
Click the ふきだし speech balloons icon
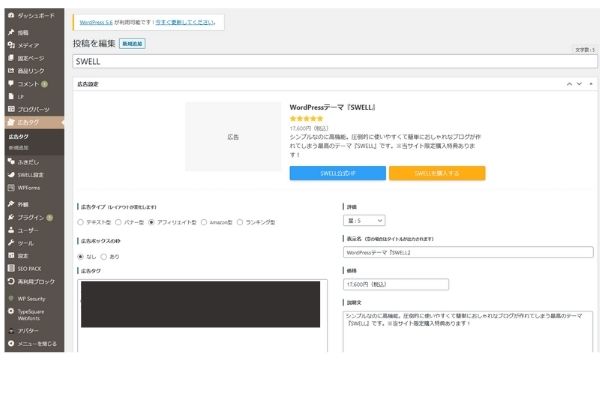(11, 162)
